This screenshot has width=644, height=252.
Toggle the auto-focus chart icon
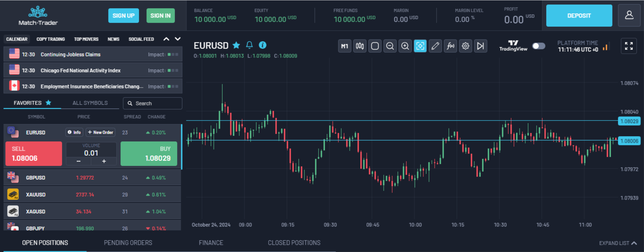[420, 46]
